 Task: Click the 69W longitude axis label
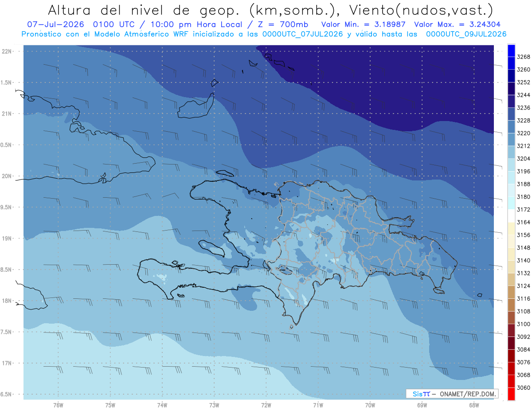pos(422,405)
